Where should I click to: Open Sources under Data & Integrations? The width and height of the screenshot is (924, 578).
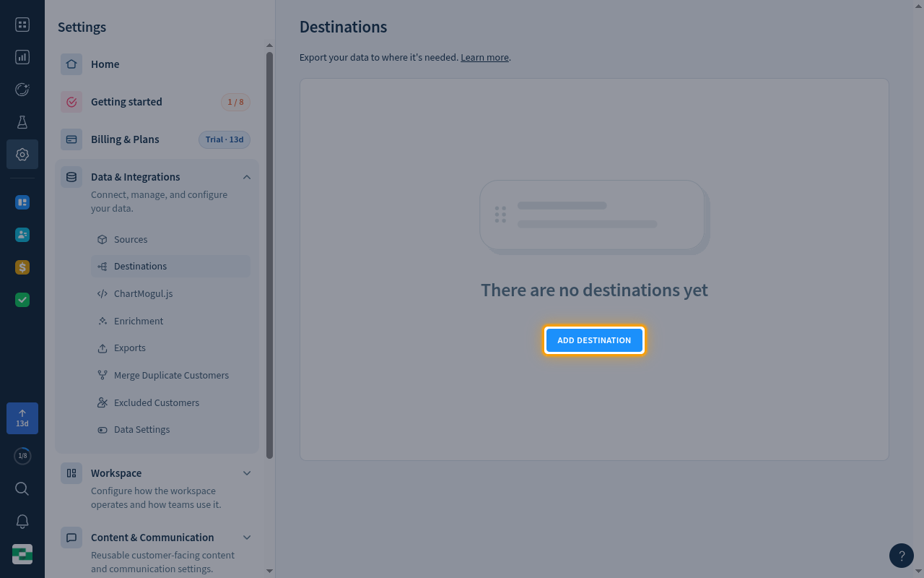pyautogui.click(x=171, y=239)
